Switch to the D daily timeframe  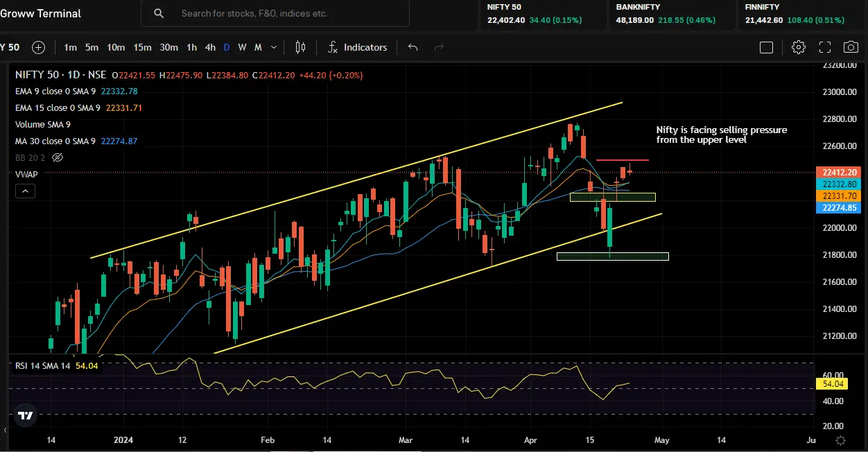[x=226, y=47]
